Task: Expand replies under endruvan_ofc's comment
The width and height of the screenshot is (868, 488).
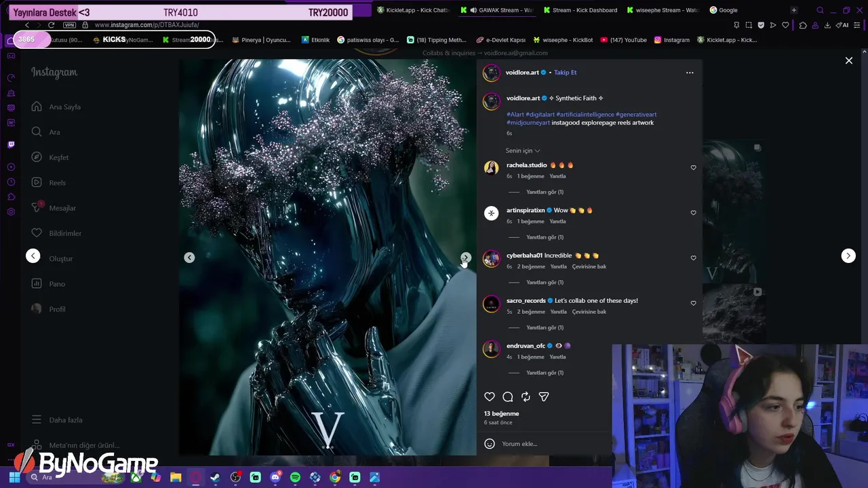Action: (x=545, y=373)
